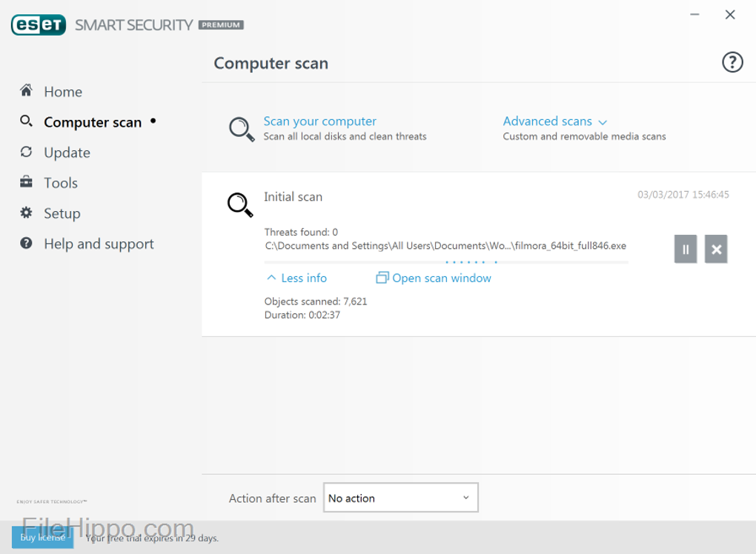Open the Action after scan dropdown

(x=400, y=498)
